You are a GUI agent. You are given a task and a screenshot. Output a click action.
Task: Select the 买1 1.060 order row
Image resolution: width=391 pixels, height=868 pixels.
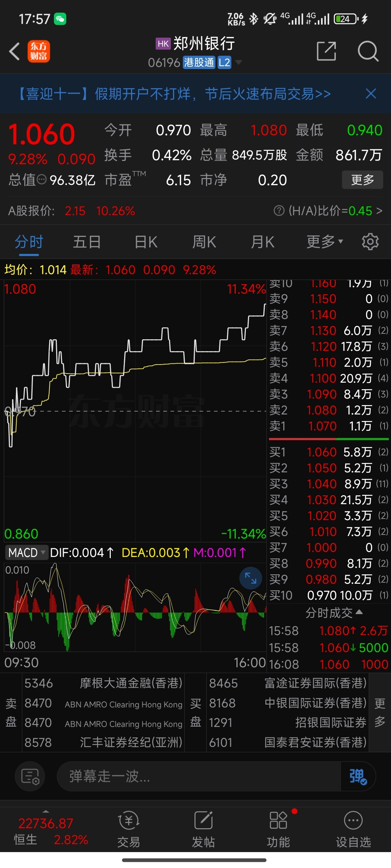tap(329, 452)
